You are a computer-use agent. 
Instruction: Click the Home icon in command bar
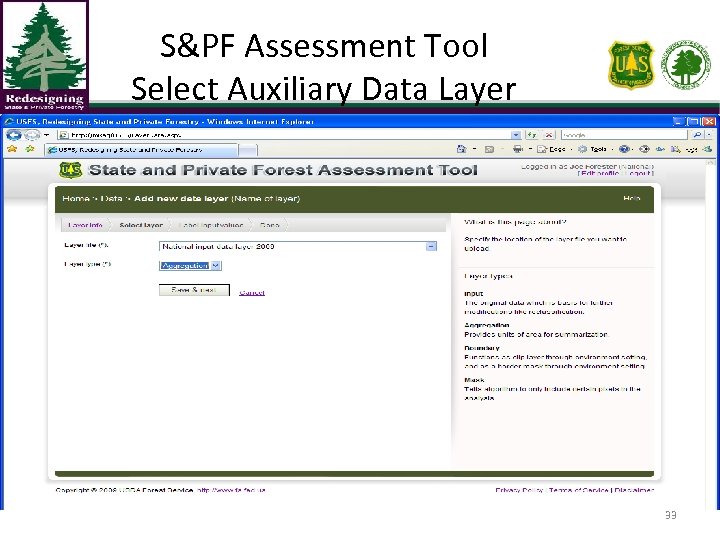[461, 149]
